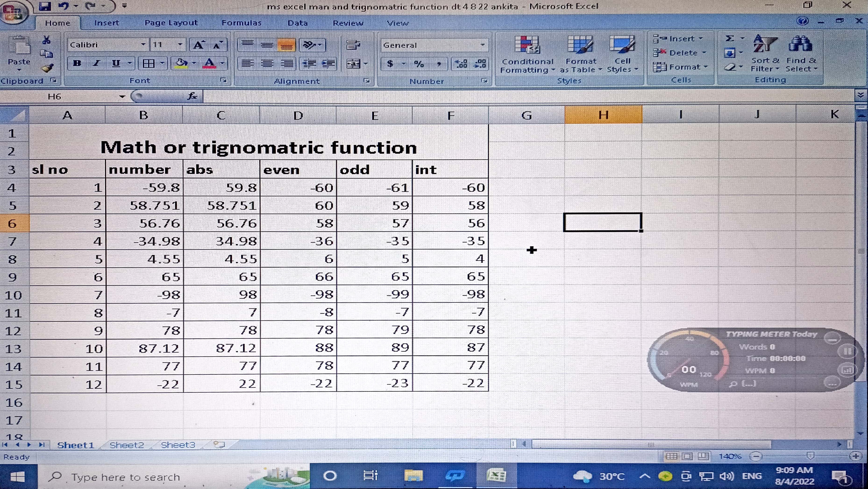Open the General number format dropdown

pos(482,45)
